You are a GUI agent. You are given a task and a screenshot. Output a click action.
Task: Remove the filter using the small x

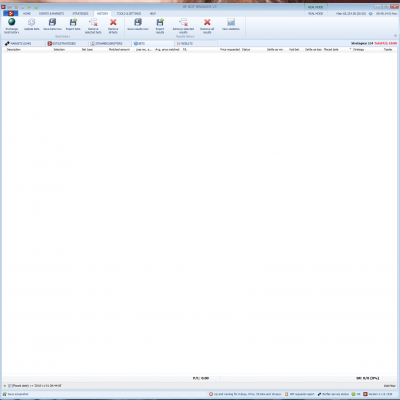(x=5, y=386)
